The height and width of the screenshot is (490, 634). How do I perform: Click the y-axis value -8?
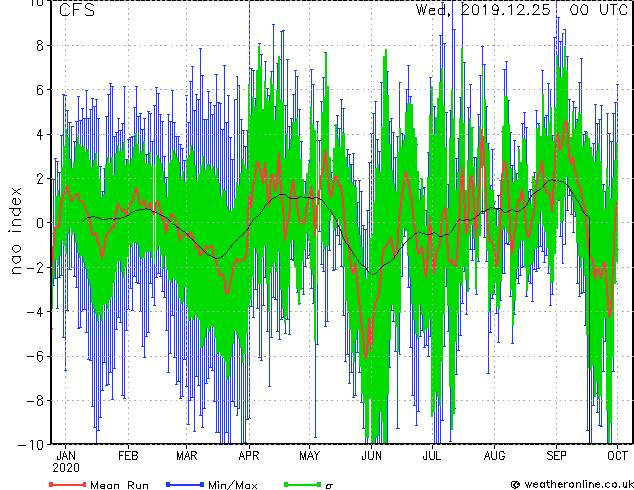tap(35, 401)
